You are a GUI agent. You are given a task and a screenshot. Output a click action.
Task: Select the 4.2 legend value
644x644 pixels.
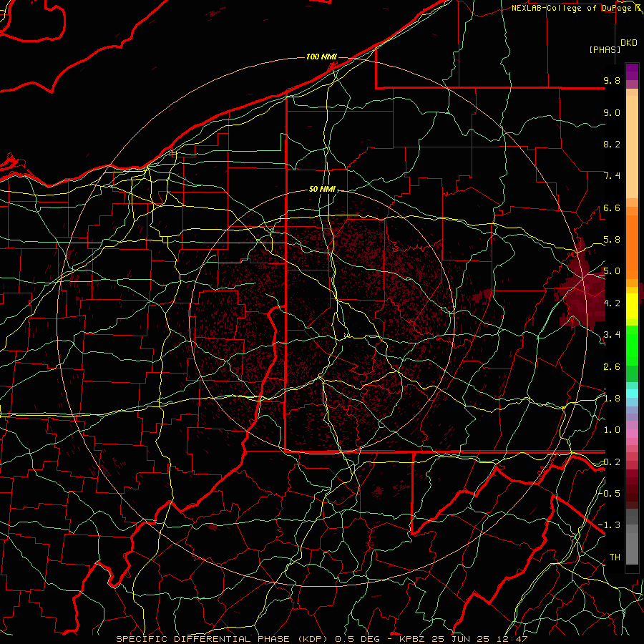coord(612,303)
